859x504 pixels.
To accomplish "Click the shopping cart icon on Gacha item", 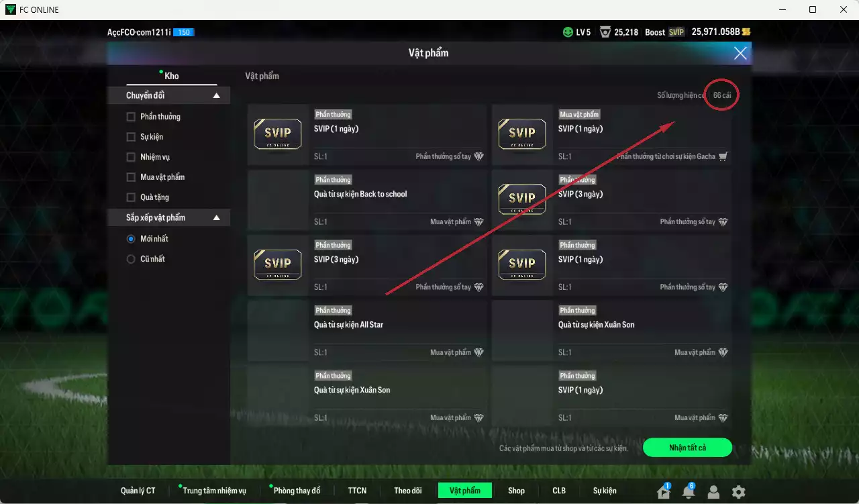I will coord(723,156).
